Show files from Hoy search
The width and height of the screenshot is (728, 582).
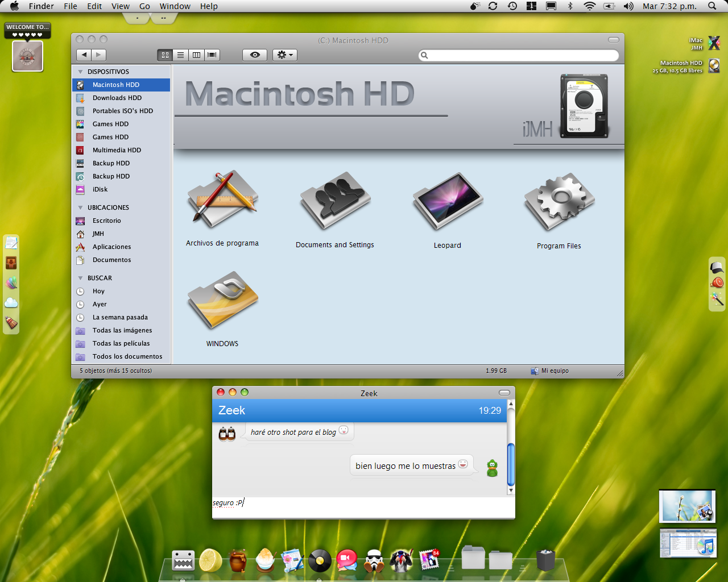pos(121,291)
